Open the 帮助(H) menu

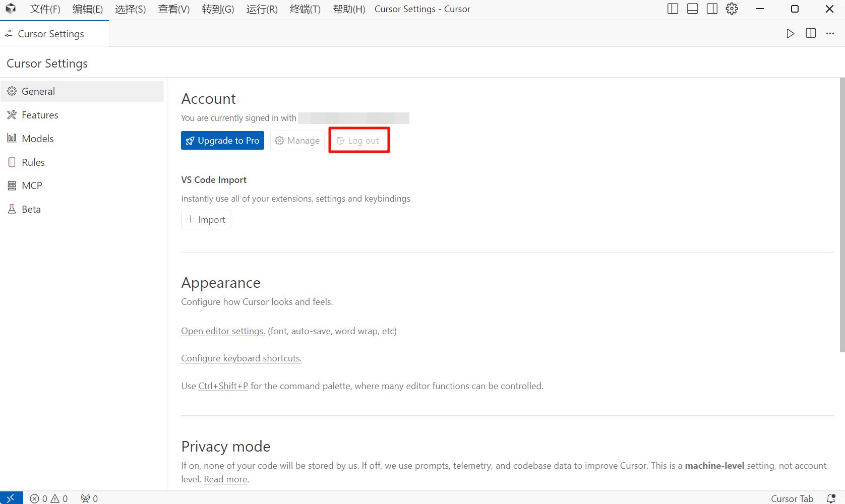coord(349,9)
